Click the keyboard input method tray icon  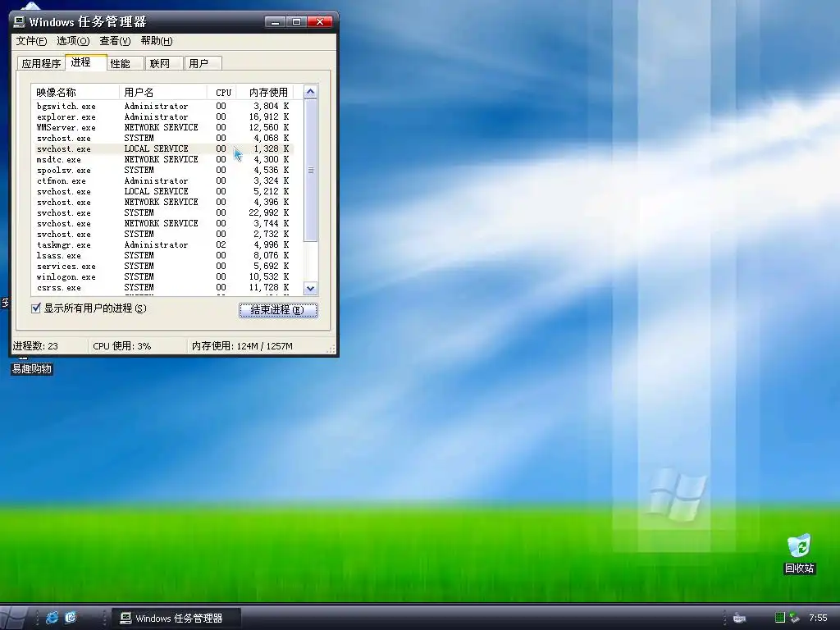click(739, 619)
